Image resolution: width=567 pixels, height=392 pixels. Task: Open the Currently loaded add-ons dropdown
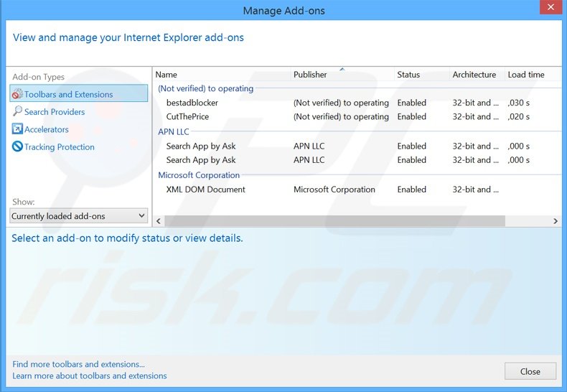(x=79, y=216)
